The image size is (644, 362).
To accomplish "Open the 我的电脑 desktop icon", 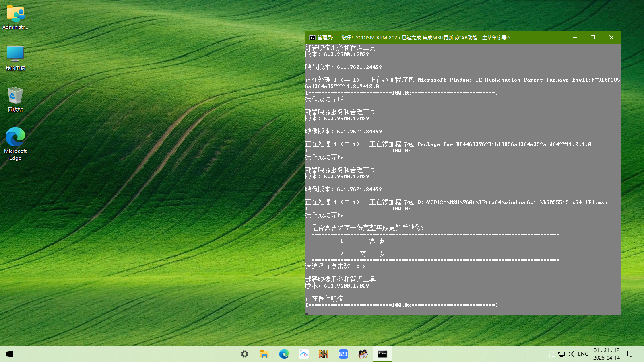I will click(x=15, y=58).
